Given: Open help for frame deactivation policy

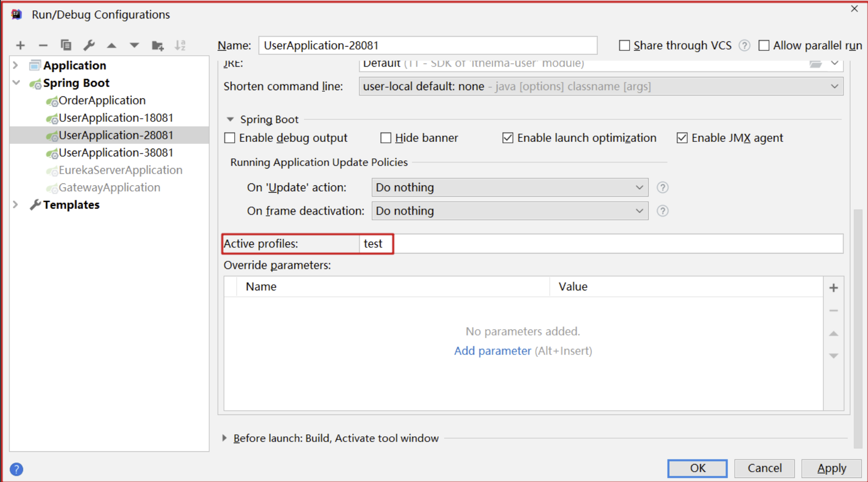Looking at the screenshot, I should (662, 211).
